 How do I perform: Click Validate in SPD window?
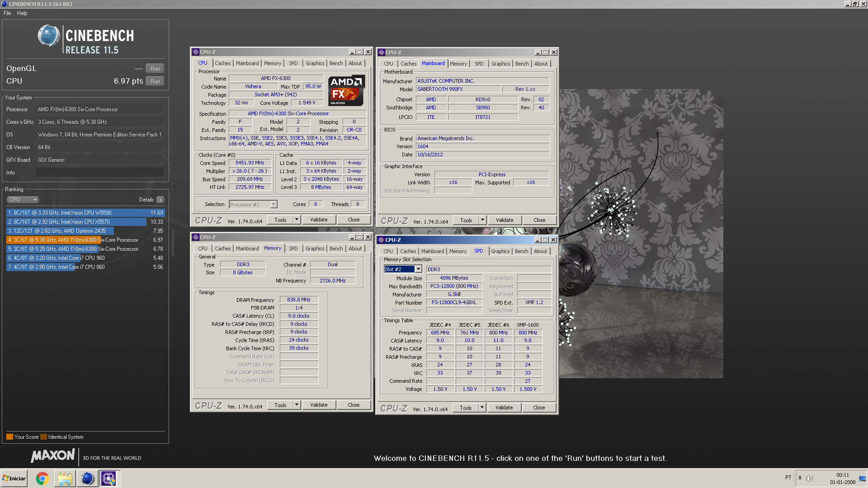coord(504,408)
